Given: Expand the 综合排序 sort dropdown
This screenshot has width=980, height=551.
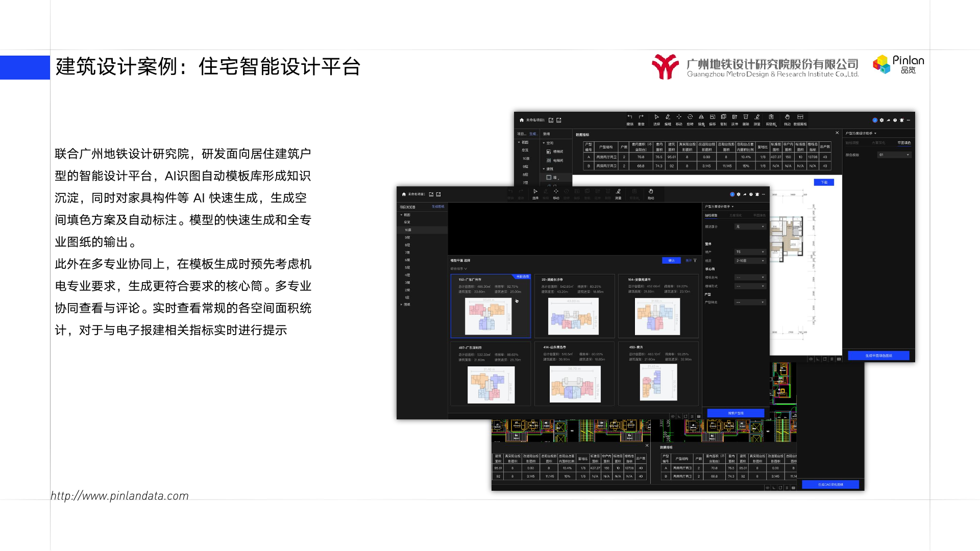Looking at the screenshot, I should click(458, 269).
